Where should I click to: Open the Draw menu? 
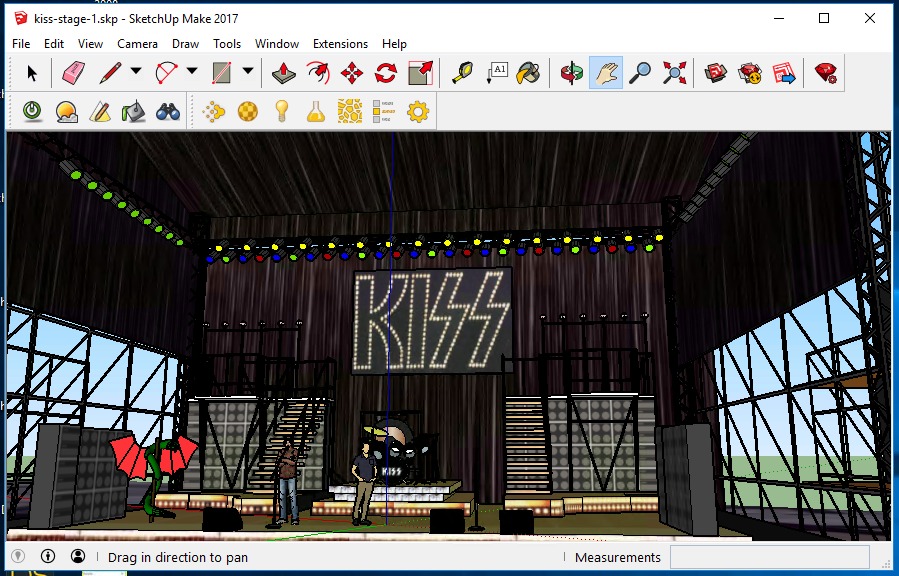pos(185,44)
